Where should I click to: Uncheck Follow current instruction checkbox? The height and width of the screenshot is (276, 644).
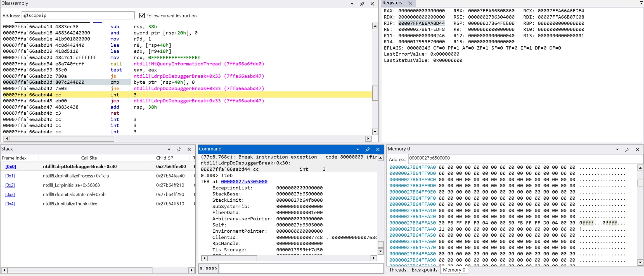coord(142,16)
